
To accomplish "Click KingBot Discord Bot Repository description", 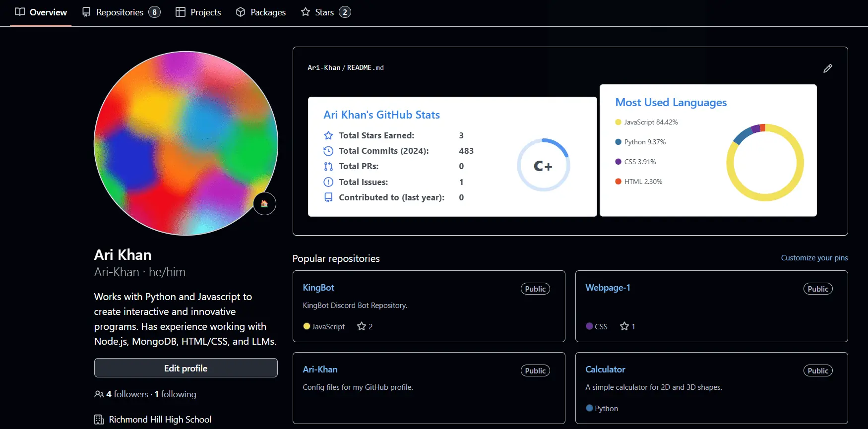I will pos(355,306).
